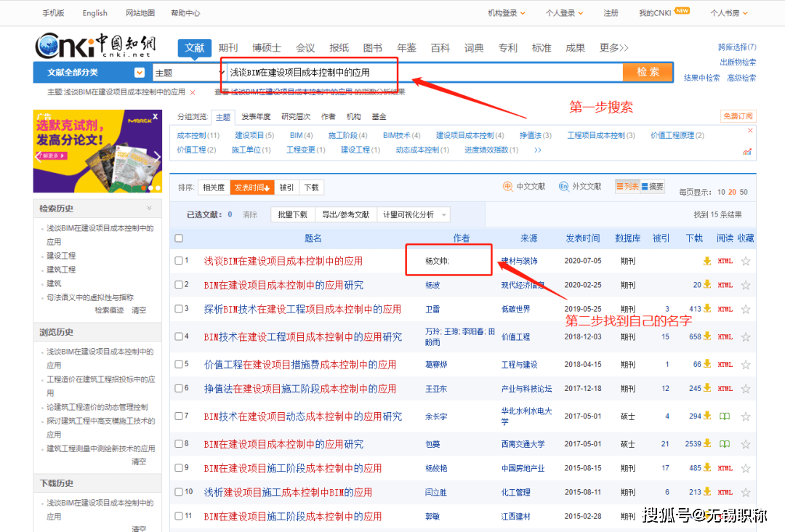Open HTML reading for the first result
The width and height of the screenshot is (785, 532).
pos(724,261)
